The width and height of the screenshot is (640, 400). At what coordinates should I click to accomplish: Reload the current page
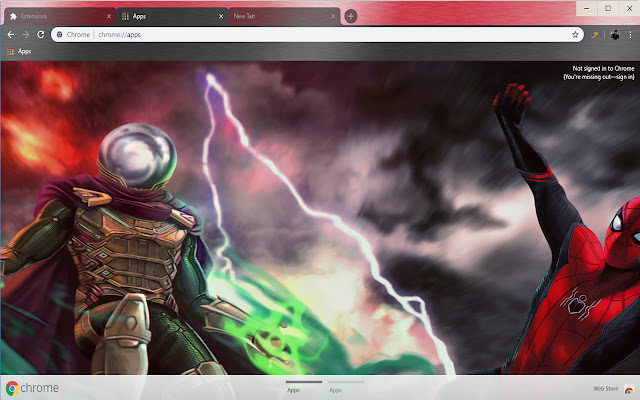click(40, 35)
